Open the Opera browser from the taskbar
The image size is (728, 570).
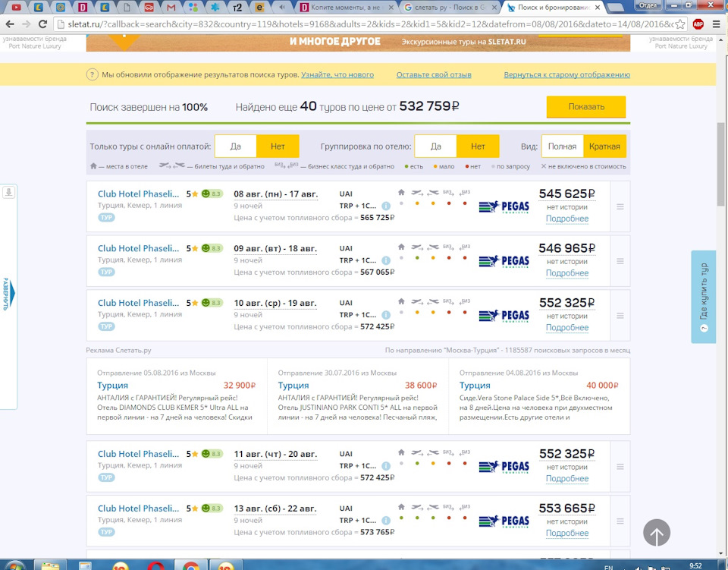(155, 565)
